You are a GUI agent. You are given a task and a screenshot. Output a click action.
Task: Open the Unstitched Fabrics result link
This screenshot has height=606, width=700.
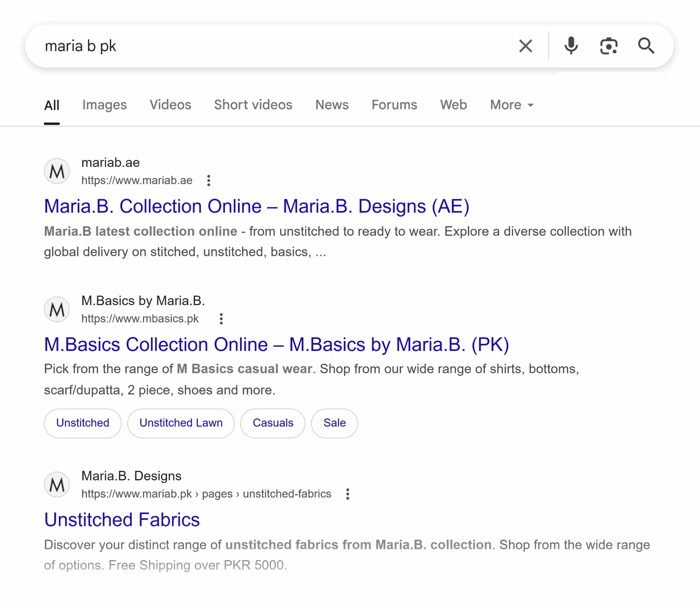(x=122, y=520)
